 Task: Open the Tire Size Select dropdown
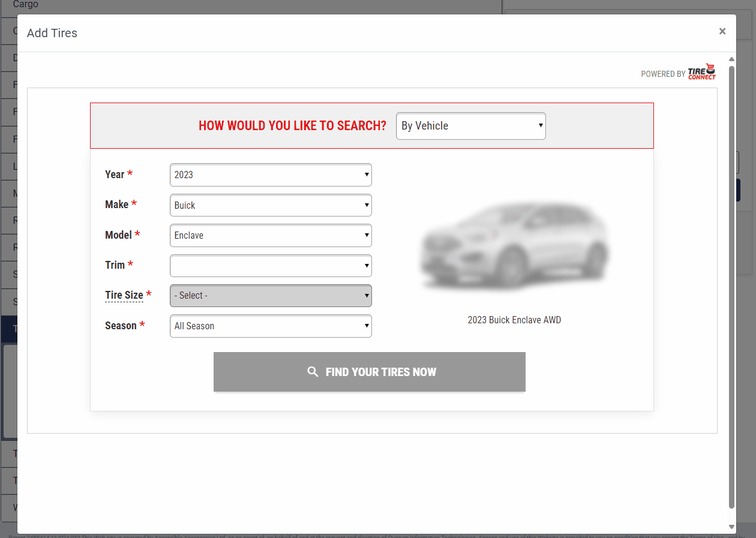pyautogui.click(x=271, y=296)
